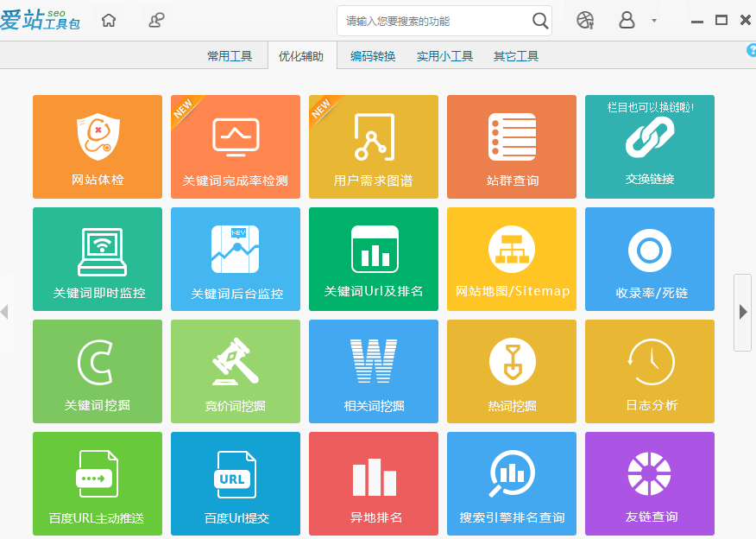The height and width of the screenshot is (539, 756).
Task: Click the help question mark button
Action: click(751, 50)
